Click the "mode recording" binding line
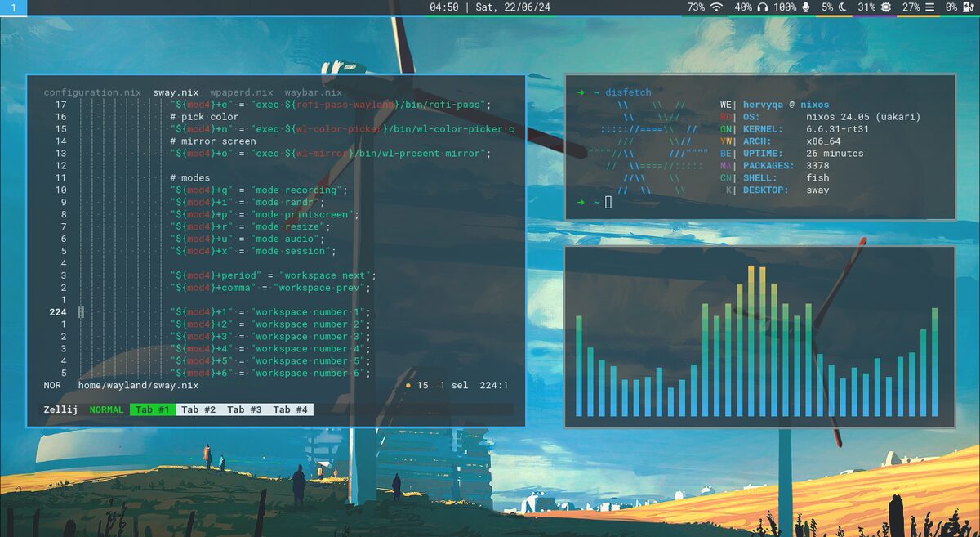Image resolution: width=980 pixels, height=537 pixels. (x=260, y=190)
